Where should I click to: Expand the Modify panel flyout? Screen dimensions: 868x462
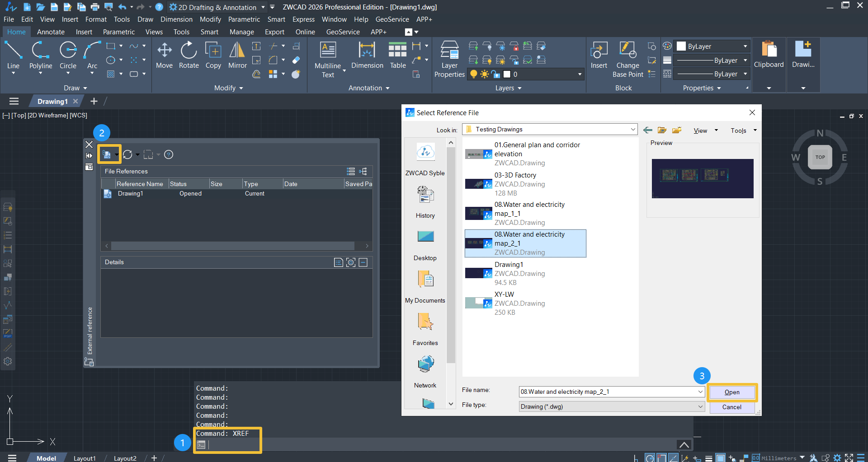228,88
